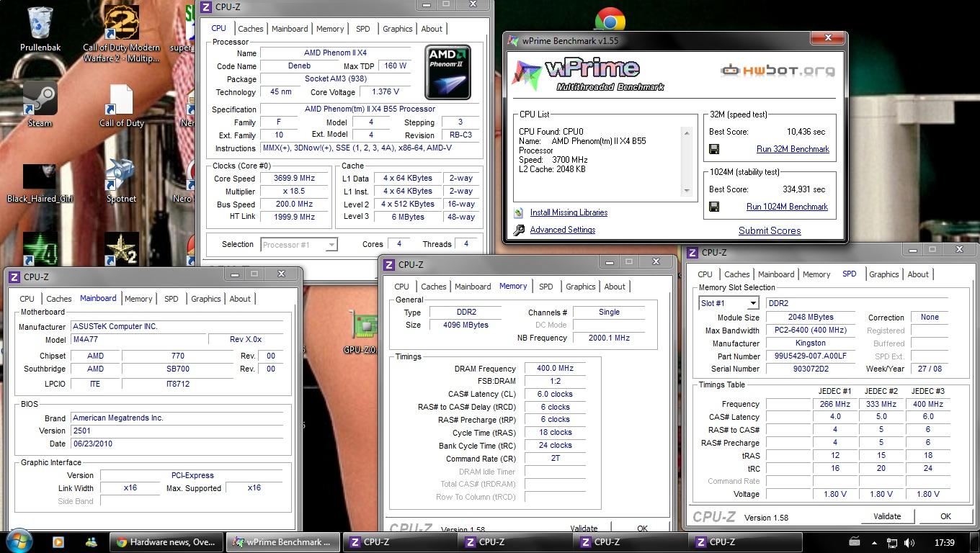Open the Slot #1 dropdown in SPD window
Viewport: 980px width, 553px height.
click(729, 303)
